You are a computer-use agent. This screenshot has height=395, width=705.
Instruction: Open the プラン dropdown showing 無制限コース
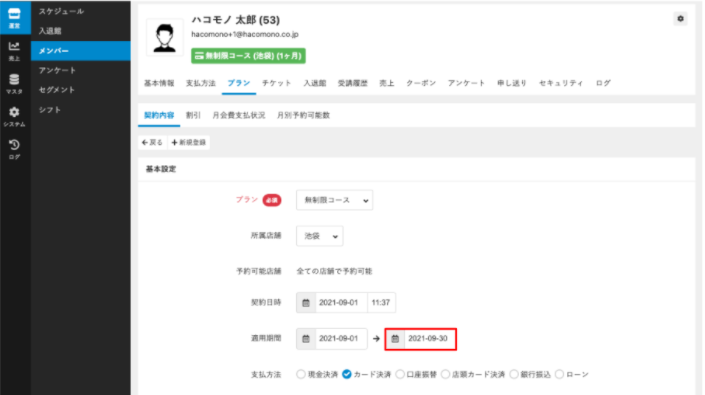coord(334,200)
